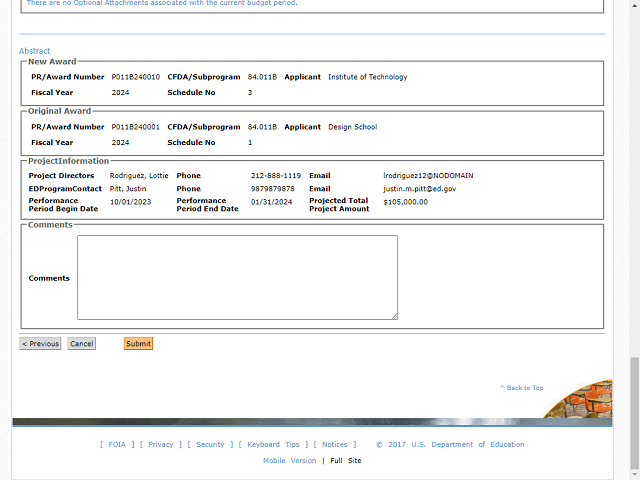Click the no Optional Attachments message

coord(162,3)
